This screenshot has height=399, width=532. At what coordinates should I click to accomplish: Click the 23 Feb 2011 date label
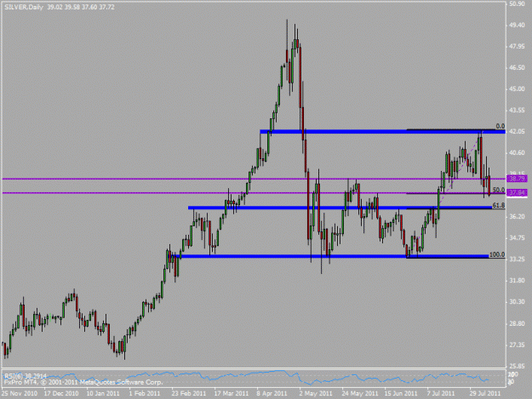tap(189, 394)
